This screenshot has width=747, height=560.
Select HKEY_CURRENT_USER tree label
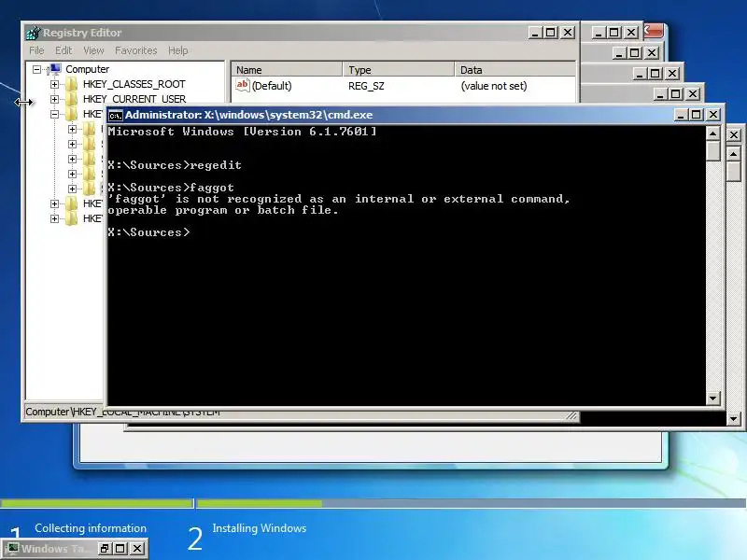point(134,99)
